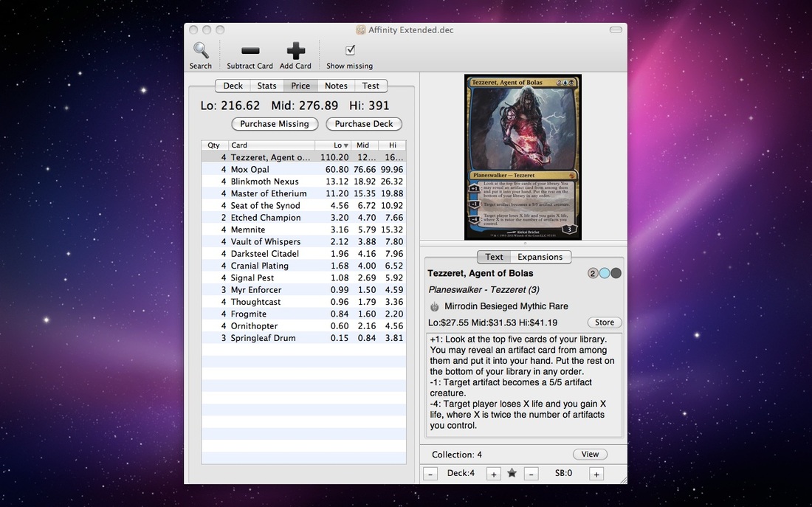Click the Subtract Card minus icon

(250, 51)
